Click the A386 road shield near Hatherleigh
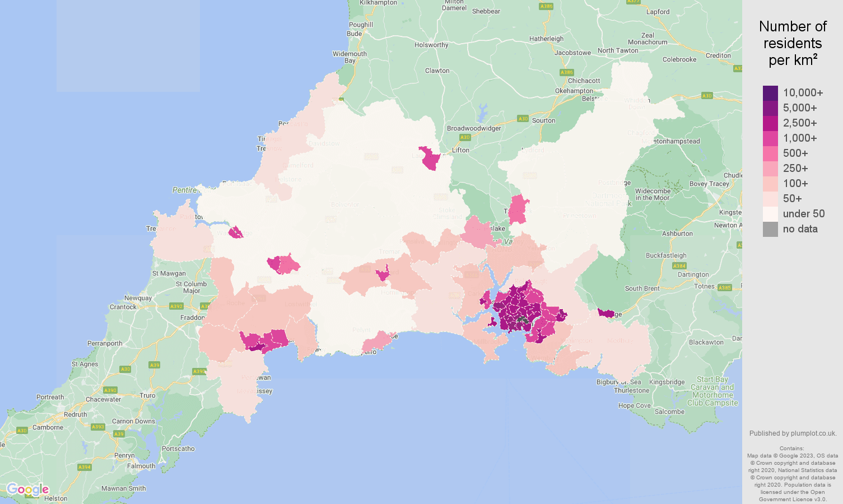 pos(546,7)
